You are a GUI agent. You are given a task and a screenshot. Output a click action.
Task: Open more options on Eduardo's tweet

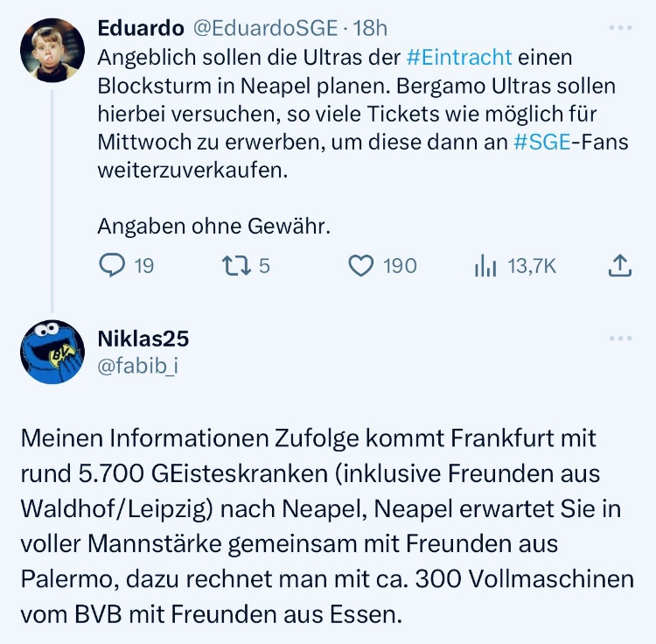(619, 27)
